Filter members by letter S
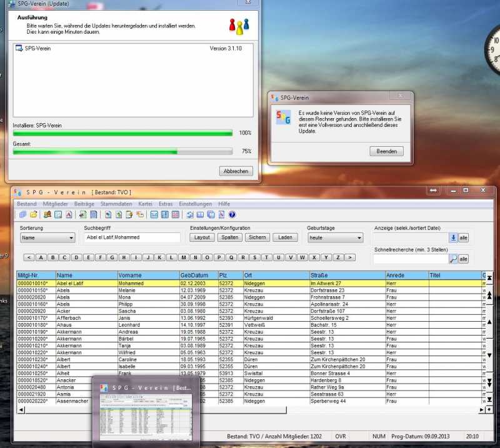Image resolution: width=500 pixels, height=448 pixels. tap(254, 257)
